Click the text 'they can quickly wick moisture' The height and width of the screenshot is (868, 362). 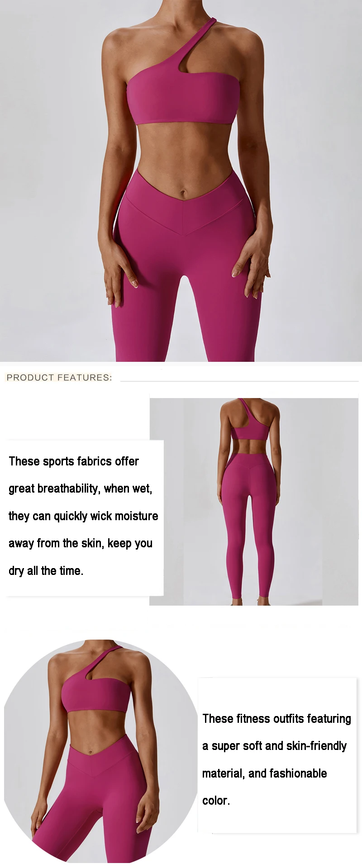83,516
